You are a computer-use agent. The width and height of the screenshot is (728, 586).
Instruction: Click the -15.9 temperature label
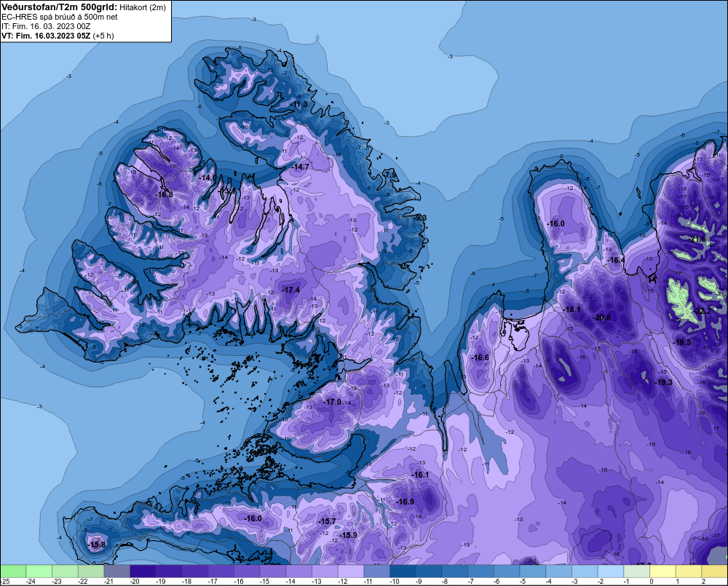(348, 535)
